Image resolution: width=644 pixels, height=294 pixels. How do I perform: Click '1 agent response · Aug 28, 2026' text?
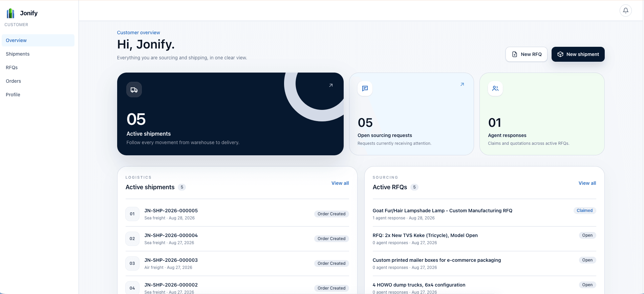pyautogui.click(x=404, y=218)
